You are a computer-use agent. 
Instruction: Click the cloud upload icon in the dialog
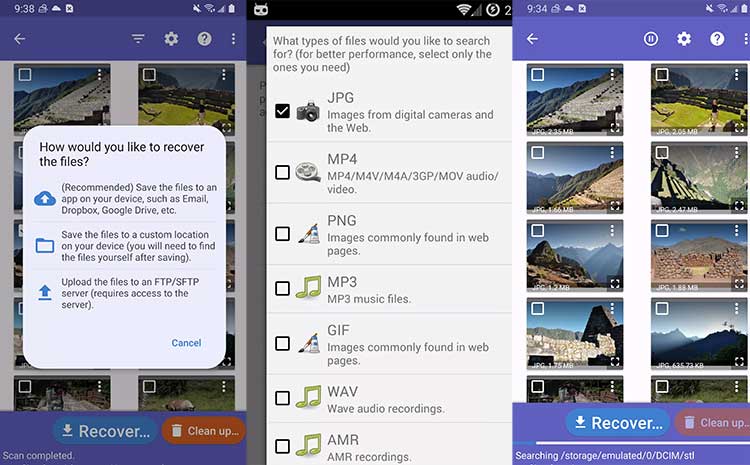45,198
